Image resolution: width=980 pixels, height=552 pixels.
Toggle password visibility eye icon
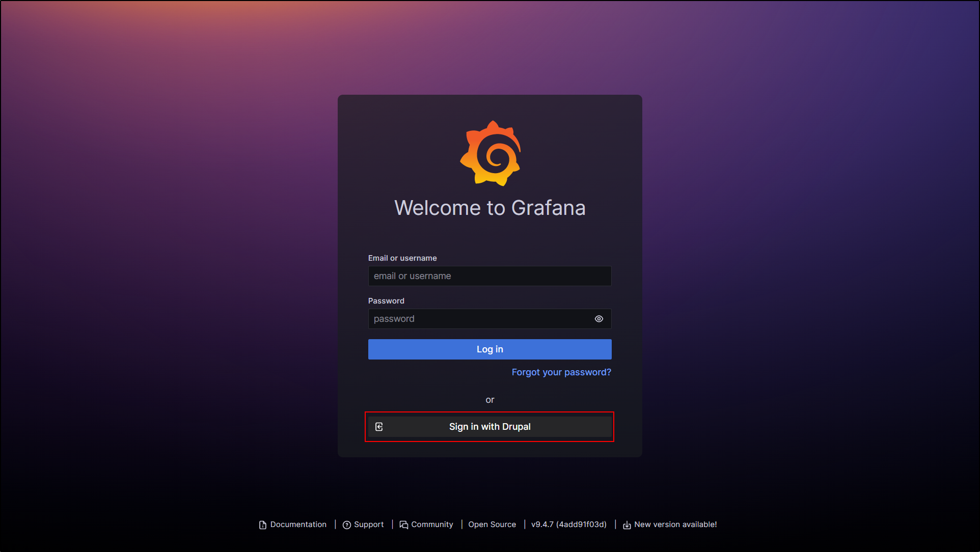click(x=599, y=319)
